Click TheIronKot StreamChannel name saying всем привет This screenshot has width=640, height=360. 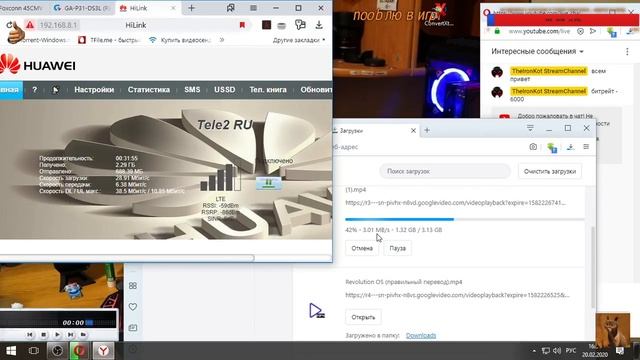549,71
